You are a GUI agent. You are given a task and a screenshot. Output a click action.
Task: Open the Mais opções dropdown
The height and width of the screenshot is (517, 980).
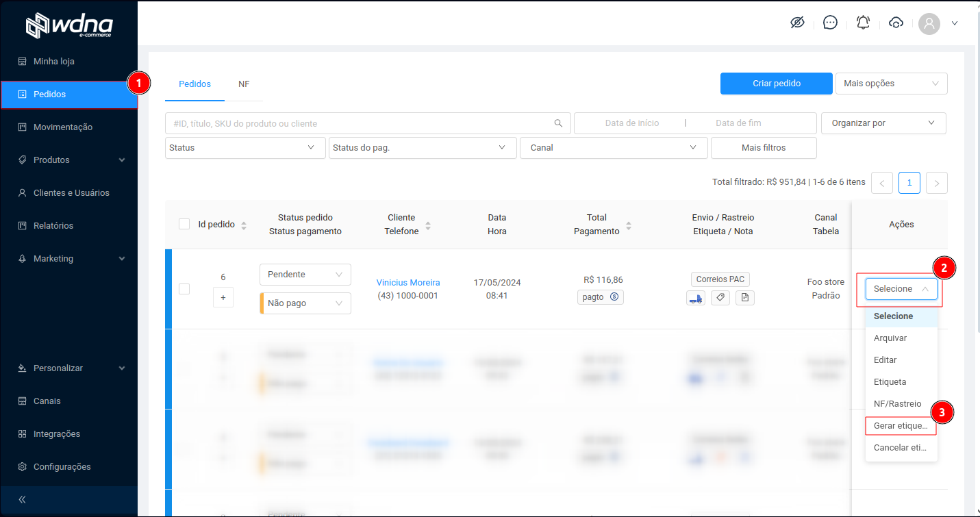point(892,84)
